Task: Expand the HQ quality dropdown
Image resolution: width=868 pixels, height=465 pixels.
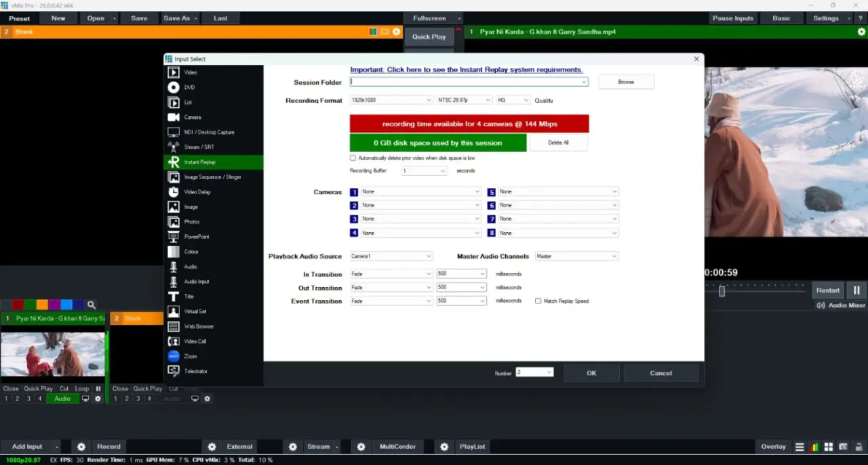Action: point(526,100)
